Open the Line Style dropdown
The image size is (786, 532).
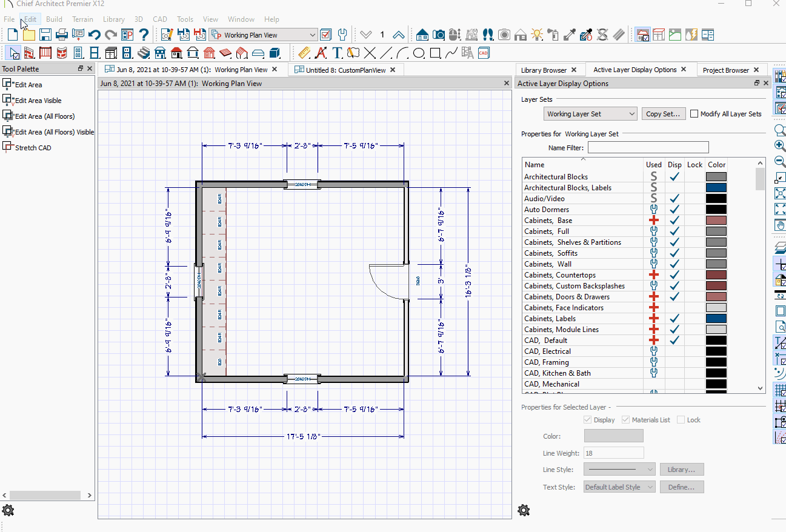pyautogui.click(x=619, y=469)
